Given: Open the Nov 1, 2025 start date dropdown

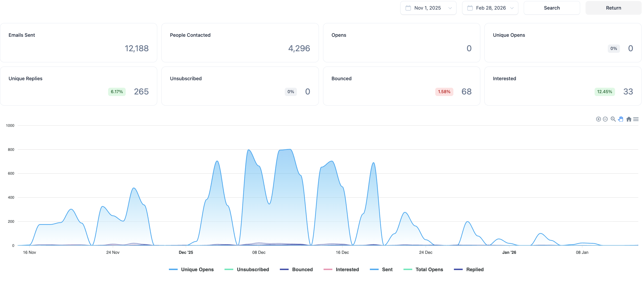Looking at the screenshot, I should coord(428,8).
